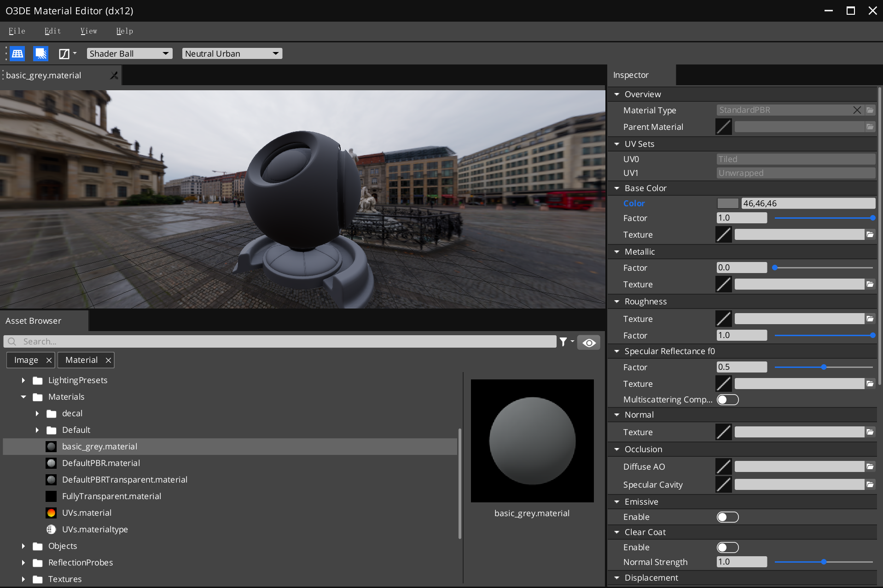Open the Normal texture file browser
This screenshot has width=883, height=588.
(x=870, y=432)
